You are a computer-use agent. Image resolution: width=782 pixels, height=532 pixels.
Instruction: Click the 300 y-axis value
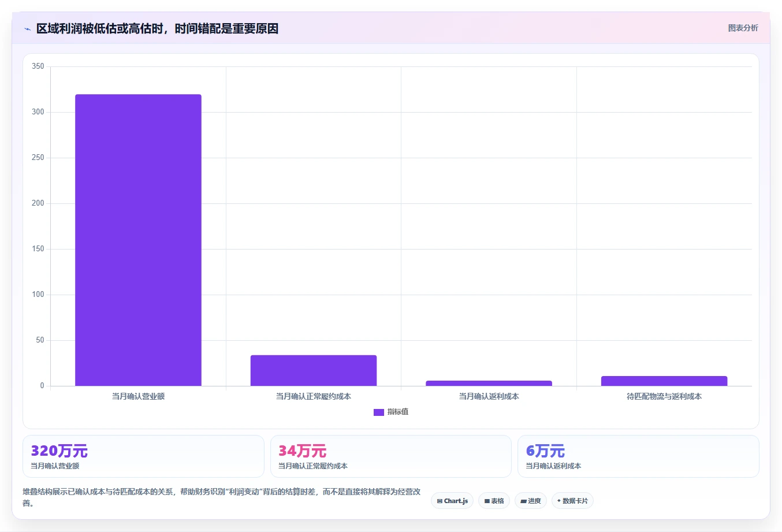38,112
